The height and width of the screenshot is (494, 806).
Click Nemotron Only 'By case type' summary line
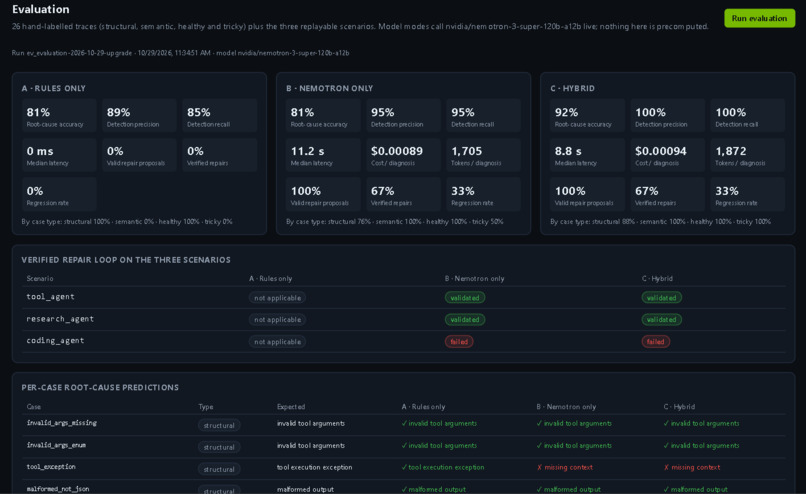pyautogui.click(x=395, y=222)
